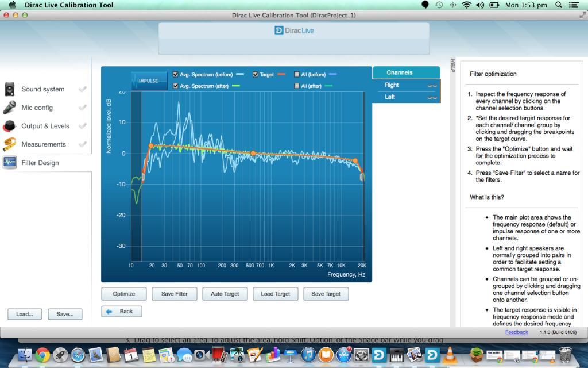Click the target breakpoint near 500 Hz
Image resolution: width=588 pixels, height=368 pixels.
pos(253,153)
